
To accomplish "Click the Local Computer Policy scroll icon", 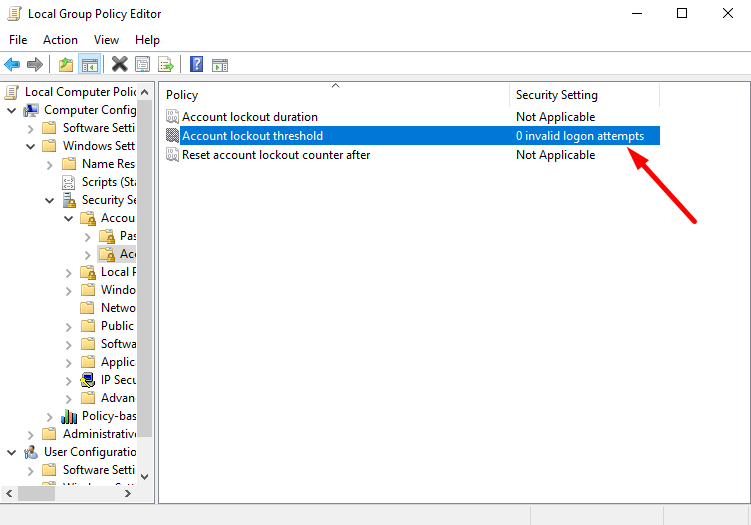I will click(12, 92).
